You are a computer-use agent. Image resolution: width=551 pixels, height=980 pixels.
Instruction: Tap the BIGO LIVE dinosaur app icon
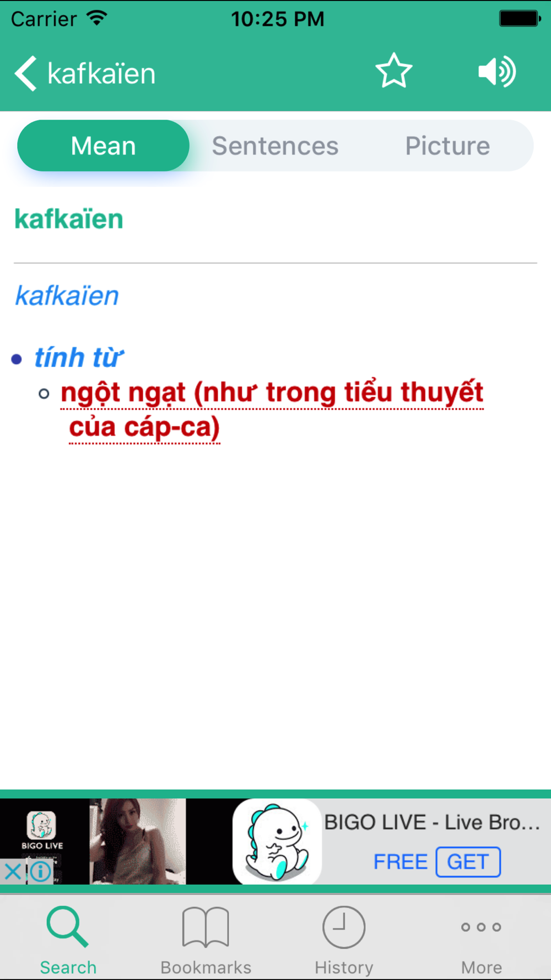[x=277, y=842]
